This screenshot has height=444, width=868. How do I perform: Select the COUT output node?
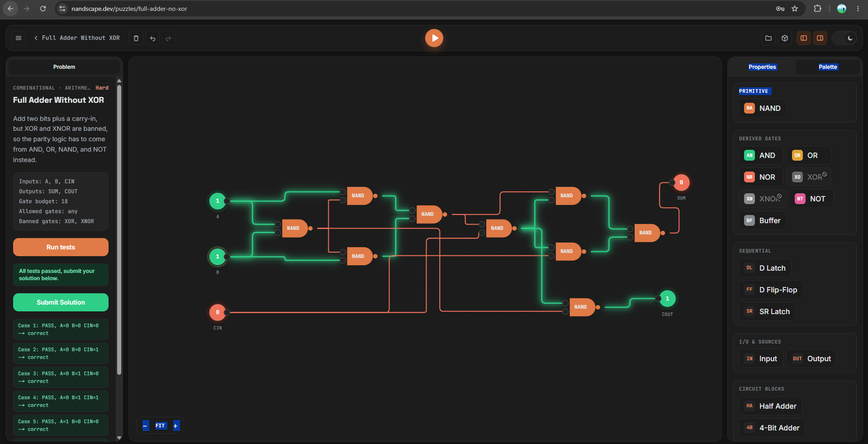point(668,299)
